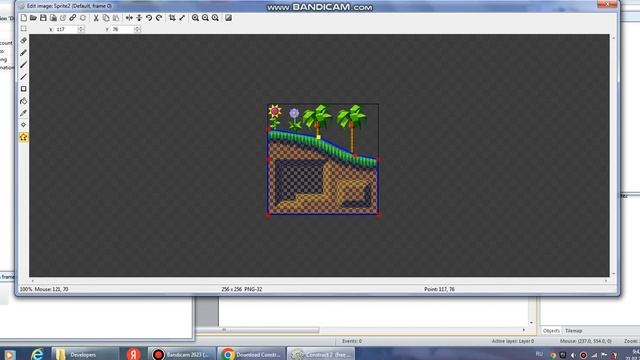
Task: Click the X coordinate field showing 117
Action: [66, 29]
